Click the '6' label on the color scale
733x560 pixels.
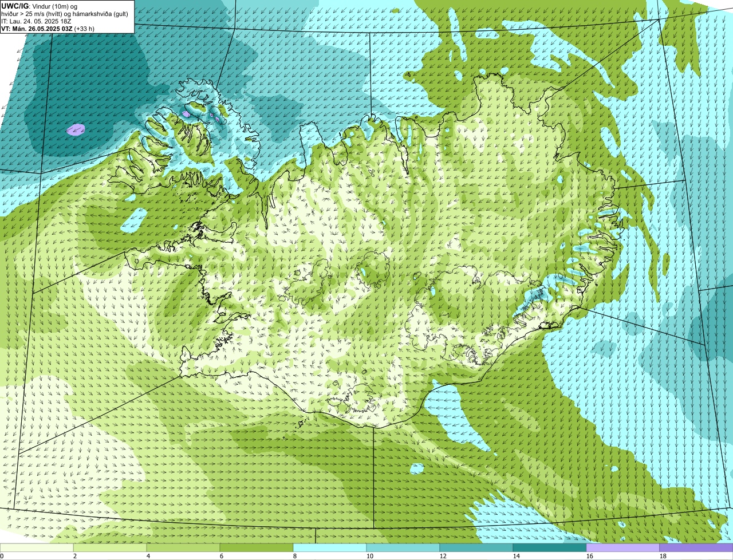click(x=222, y=556)
